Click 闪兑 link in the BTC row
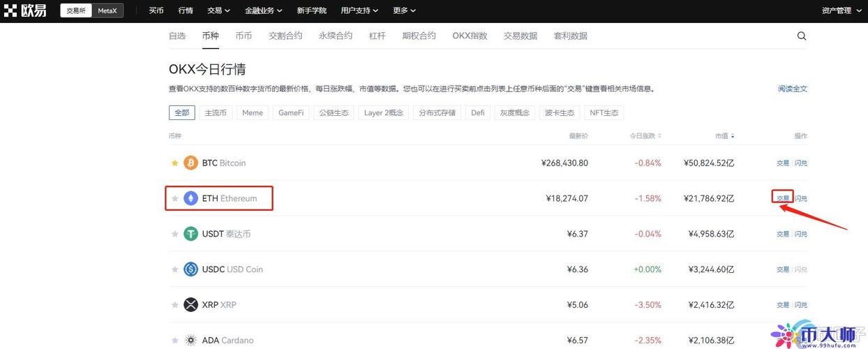The image size is (868, 349). pos(801,163)
